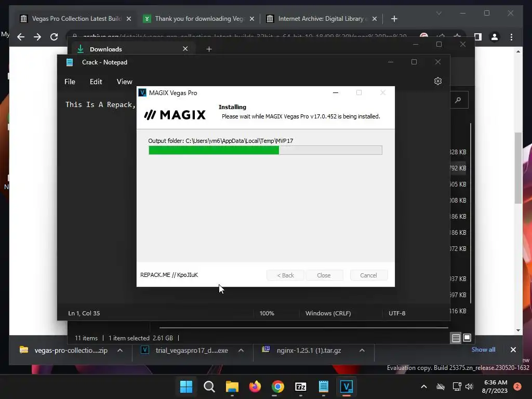Image resolution: width=532 pixels, height=399 pixels.
Task: Open Notepad Edit menu
Action: tap(96, 82)
